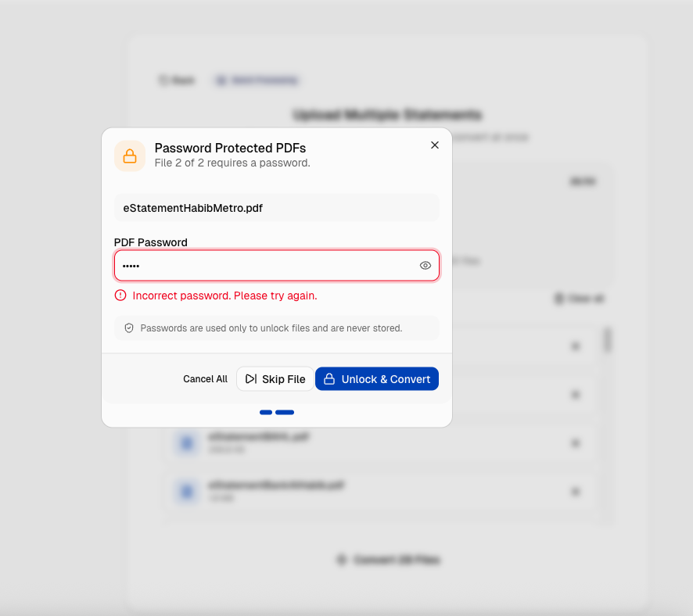Image resolution: width=693 pixels, height=616 pixels.
Task: Click the scrollbar beside the uploaded files list
Action: tap(608, 341)
